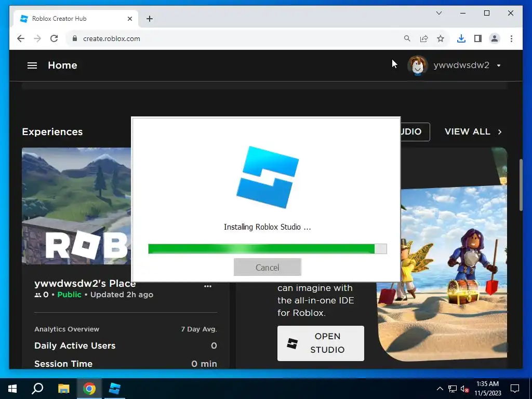Screen dimensions: 532x399
Task: Open the hamburger navigation menu
Action: 32,65
